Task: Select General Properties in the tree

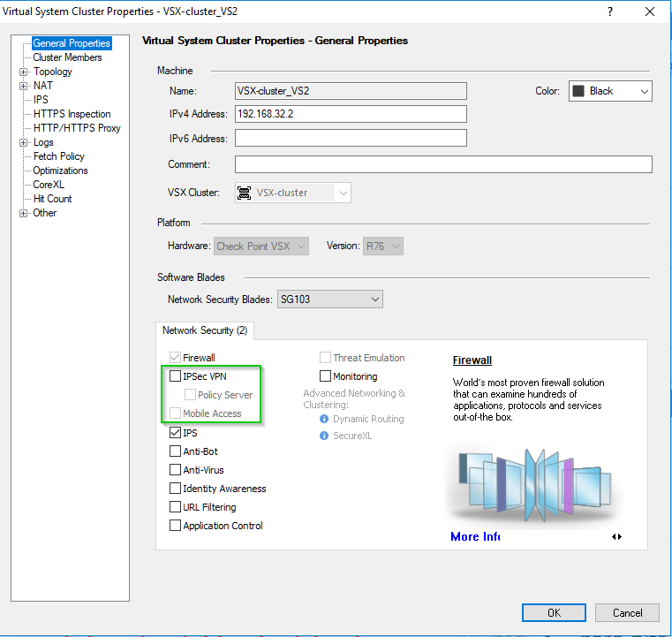Action: tap(72, 43)
